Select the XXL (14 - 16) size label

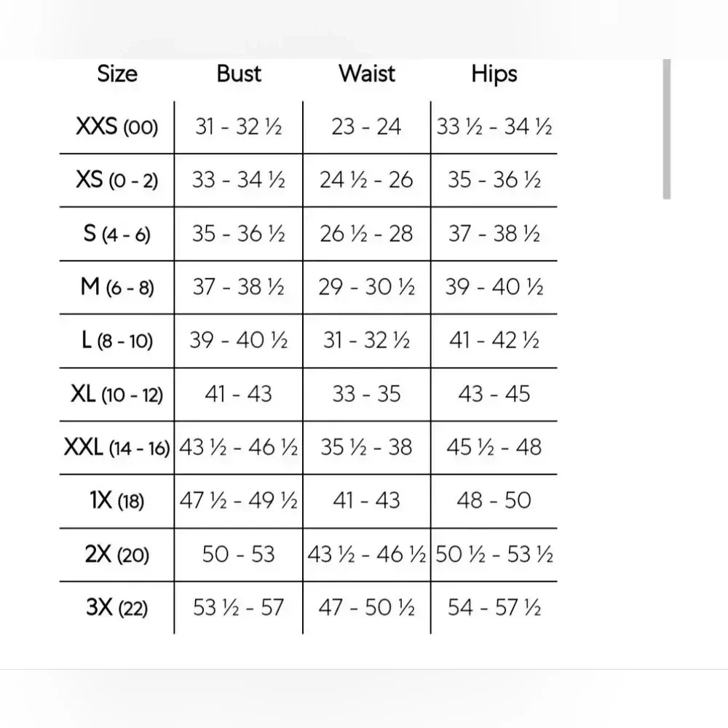pos(117,448)
